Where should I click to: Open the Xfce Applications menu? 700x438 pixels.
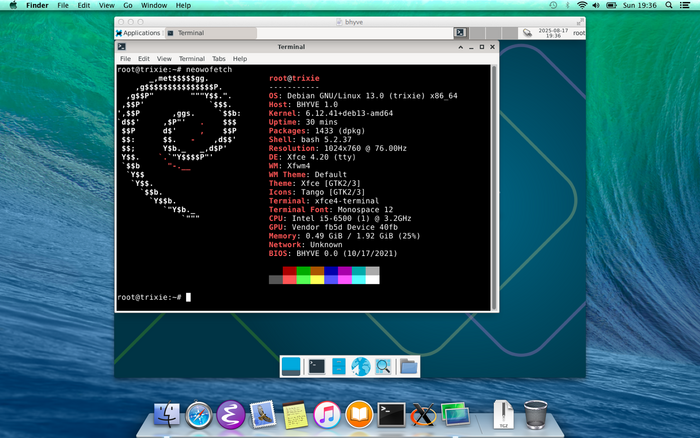point(138,33)
